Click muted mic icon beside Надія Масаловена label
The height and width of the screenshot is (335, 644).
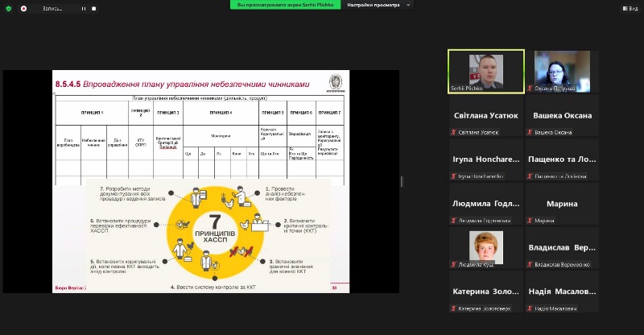coord(530,308)
